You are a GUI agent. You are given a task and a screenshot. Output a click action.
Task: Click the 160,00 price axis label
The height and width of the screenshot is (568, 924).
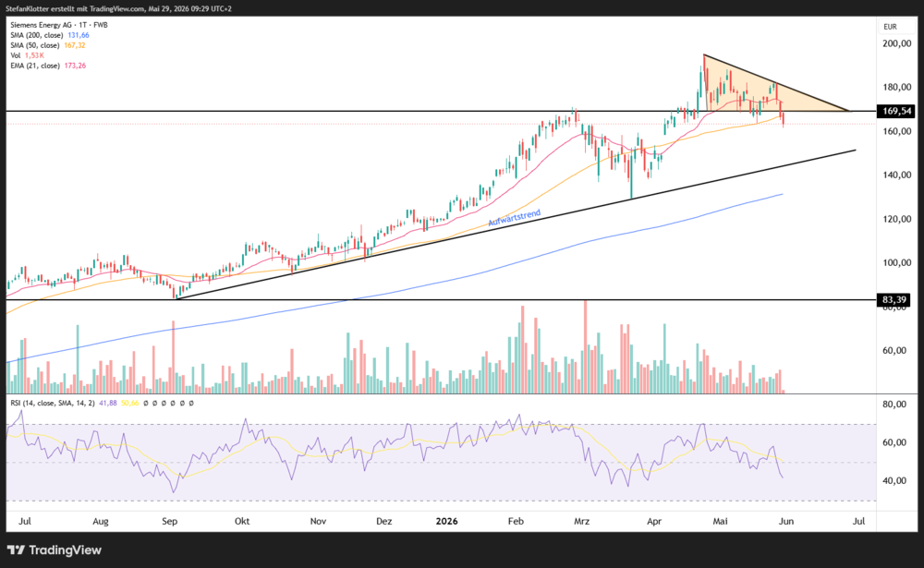(x=896, y=131)
